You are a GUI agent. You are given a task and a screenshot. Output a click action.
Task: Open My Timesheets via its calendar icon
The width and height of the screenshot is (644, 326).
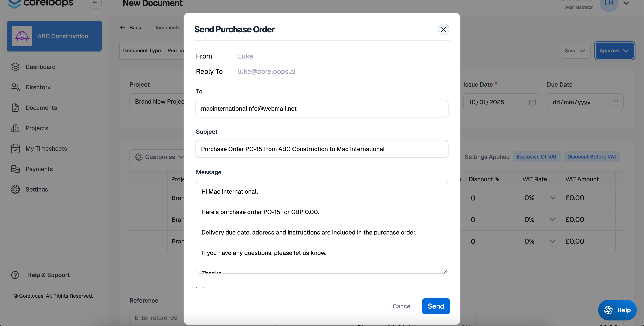[x=15, y=148]
